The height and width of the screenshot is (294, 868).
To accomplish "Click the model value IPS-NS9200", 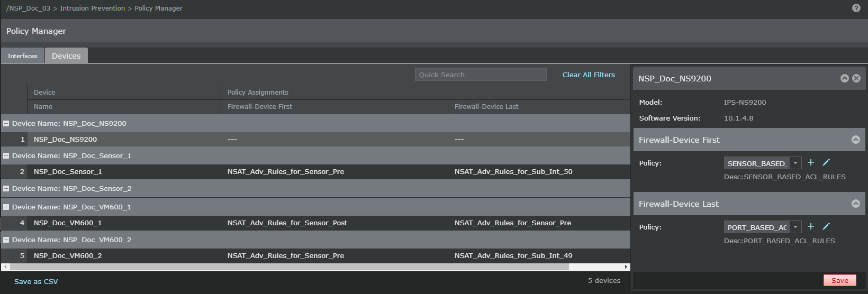I will pyautogui.click(x=745, y=102).
